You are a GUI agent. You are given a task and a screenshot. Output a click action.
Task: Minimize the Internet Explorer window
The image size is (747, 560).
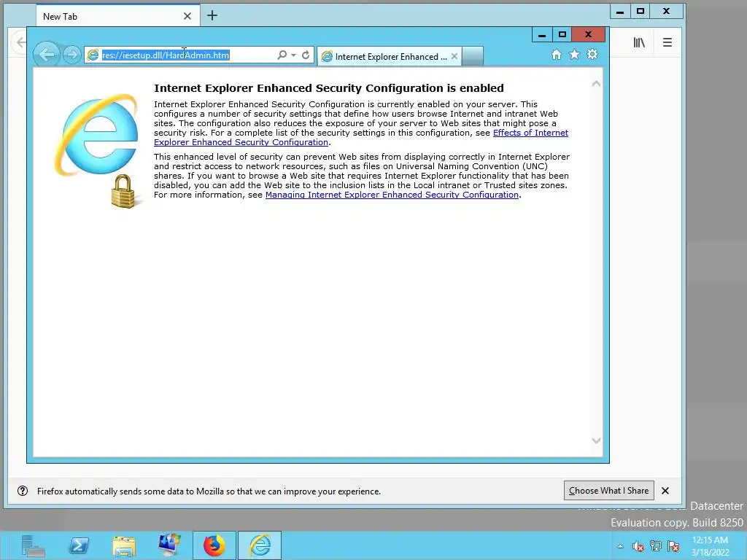coord(542,35)
